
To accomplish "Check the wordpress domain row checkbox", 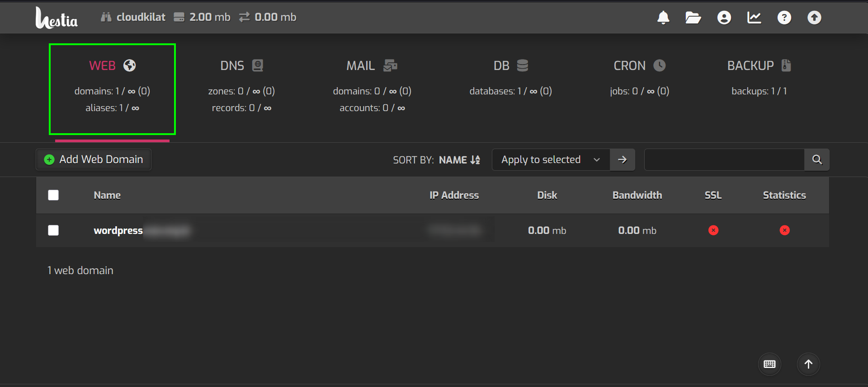I will [x=53, y=230].
